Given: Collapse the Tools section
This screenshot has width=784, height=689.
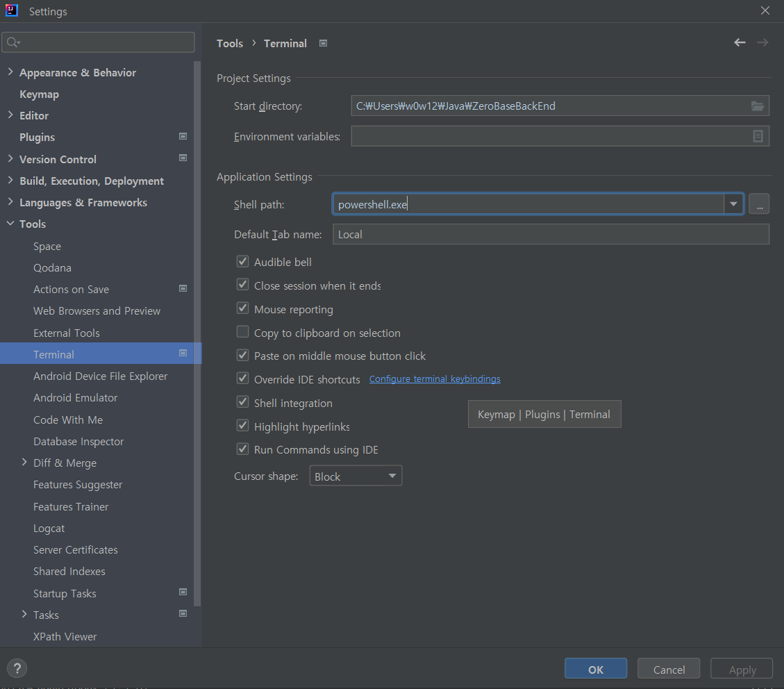Looking at the screenshot, I should point(10,224).
